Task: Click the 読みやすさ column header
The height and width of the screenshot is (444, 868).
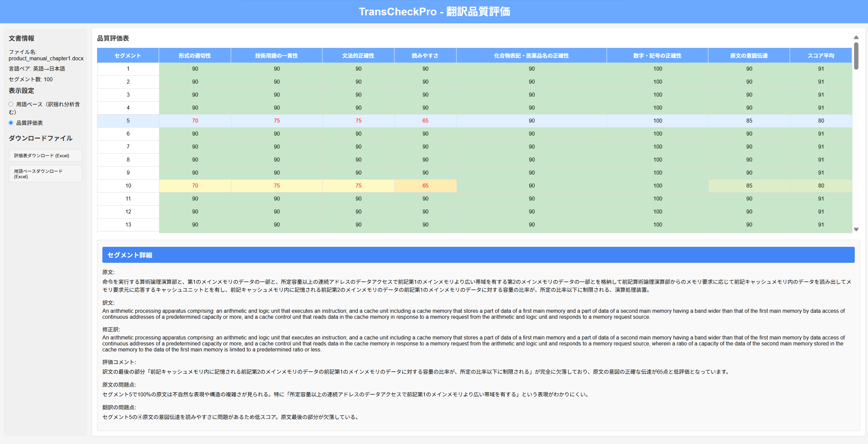Action: (425, 55)
